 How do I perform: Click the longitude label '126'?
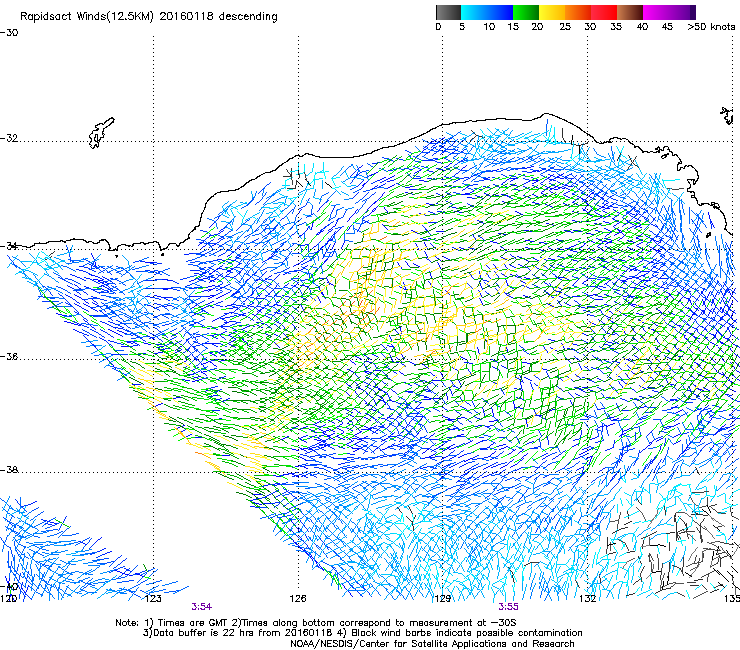(x=298, y=599)
